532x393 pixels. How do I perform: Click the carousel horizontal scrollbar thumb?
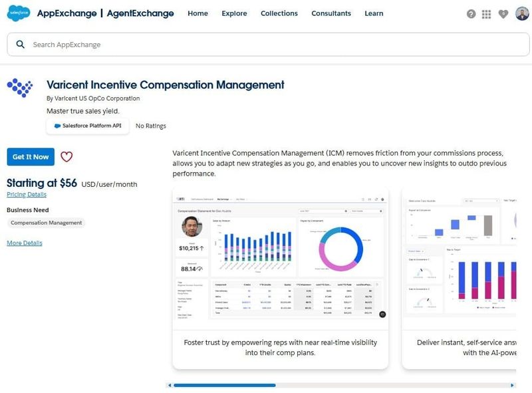pos(224,385)
